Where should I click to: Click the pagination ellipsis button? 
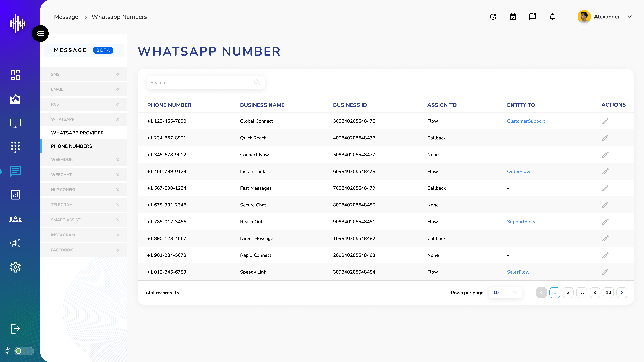(x=582, y=293)
